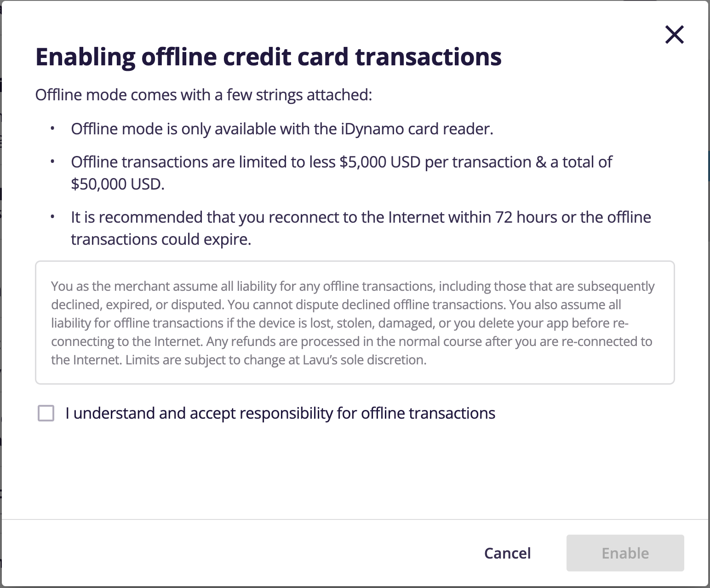Click 'transactions could expire.' line
The height and width of the screenshot is (588, 710).
pyautogui.click(x=161, y=239)
